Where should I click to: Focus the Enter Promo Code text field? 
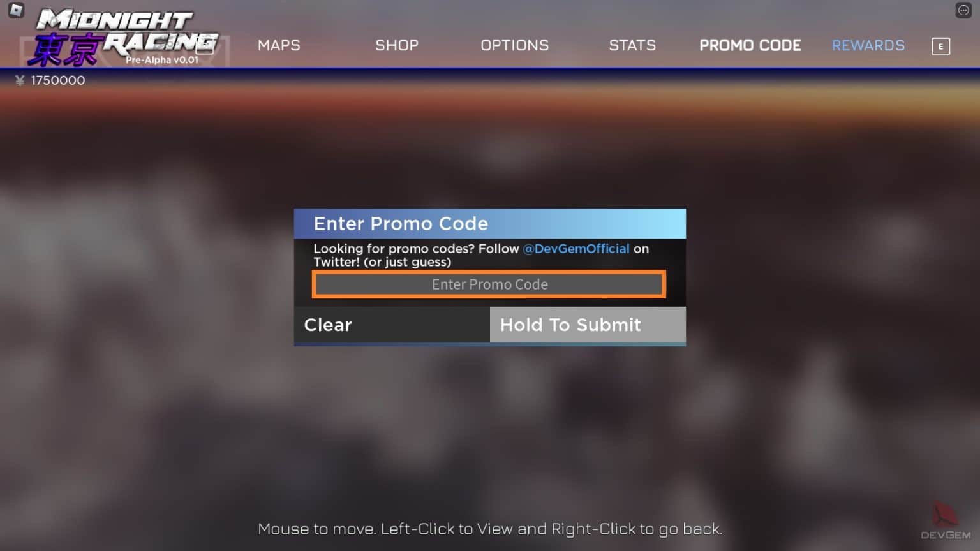point(489,284)
